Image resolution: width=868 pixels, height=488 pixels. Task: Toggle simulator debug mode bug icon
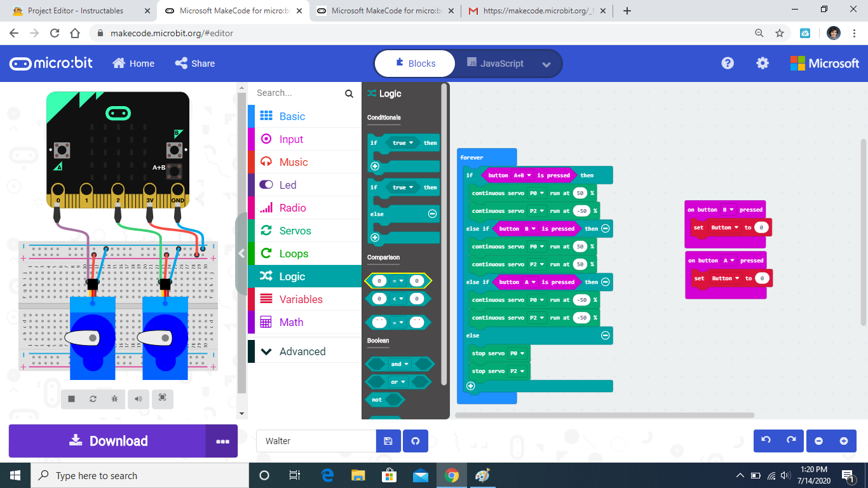click(x=114, y=398)
